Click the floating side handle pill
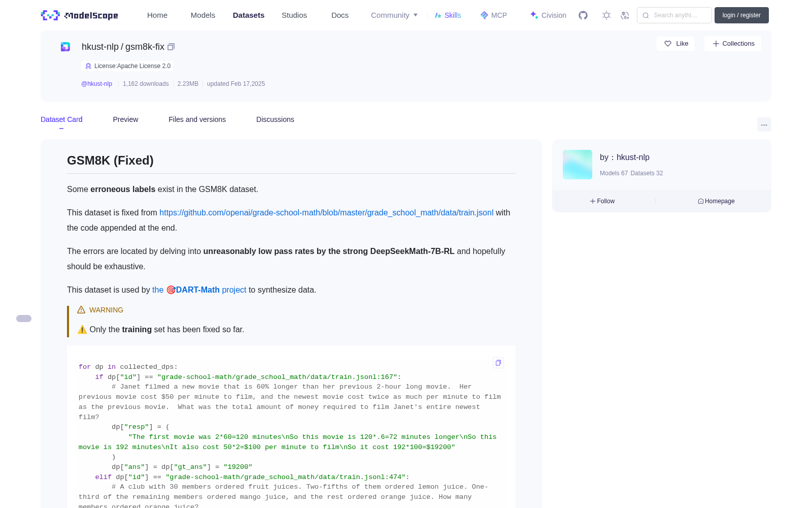Screen dimensions: 812x508 [24, 319]
